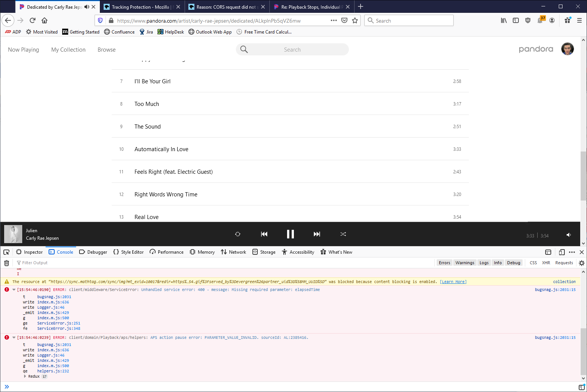
Task: Toggle the Errors console filter
Action: [x=444, y=263]
